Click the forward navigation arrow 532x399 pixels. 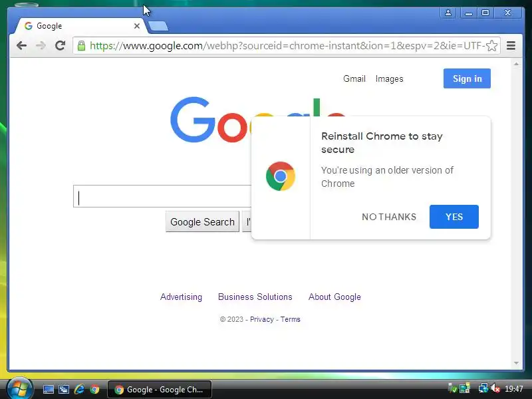(x=41, y=45)
